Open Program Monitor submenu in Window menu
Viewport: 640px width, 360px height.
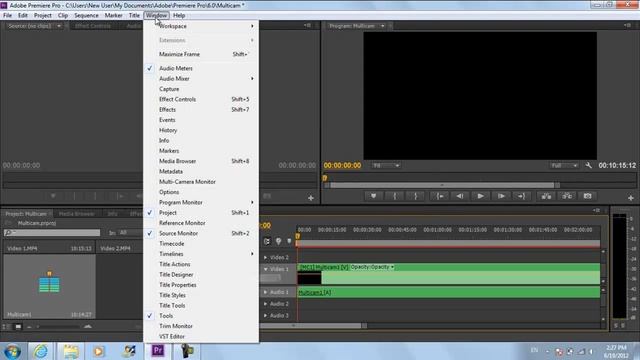click(200, 202)
